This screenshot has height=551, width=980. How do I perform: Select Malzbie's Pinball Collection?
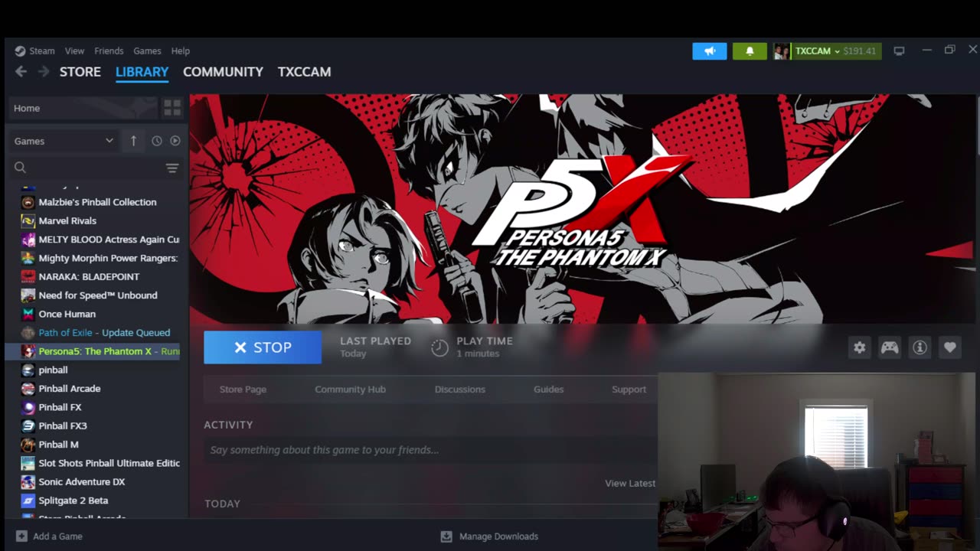click(x=97, y=202)
